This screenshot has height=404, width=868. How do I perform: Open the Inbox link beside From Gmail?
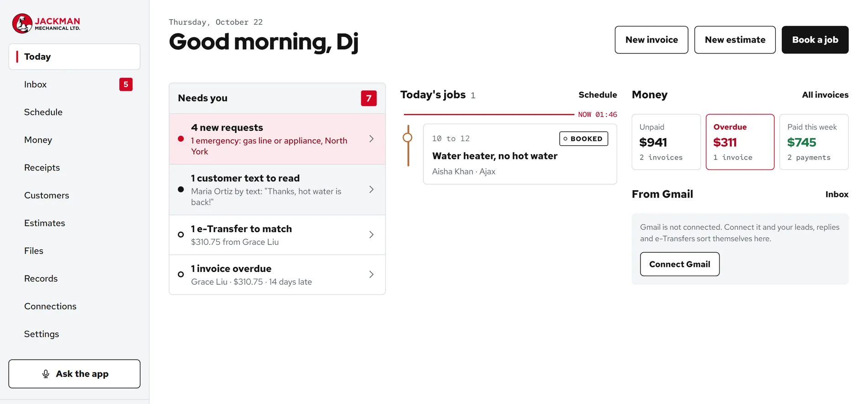tap(837, 194)
